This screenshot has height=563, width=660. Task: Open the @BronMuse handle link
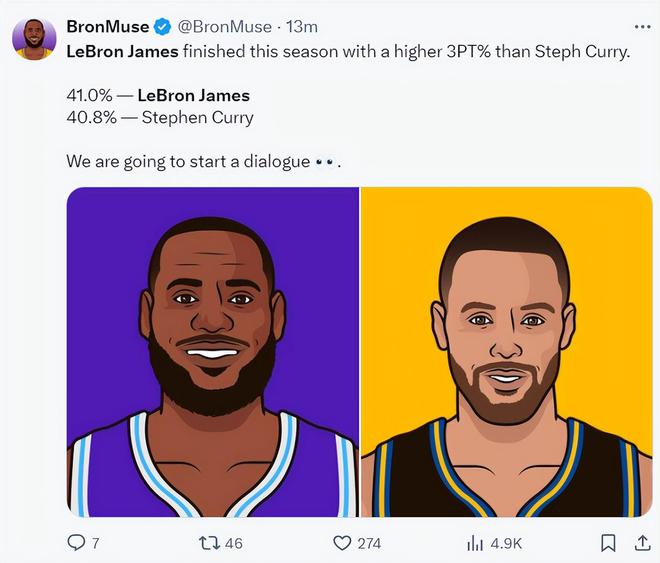224,27
